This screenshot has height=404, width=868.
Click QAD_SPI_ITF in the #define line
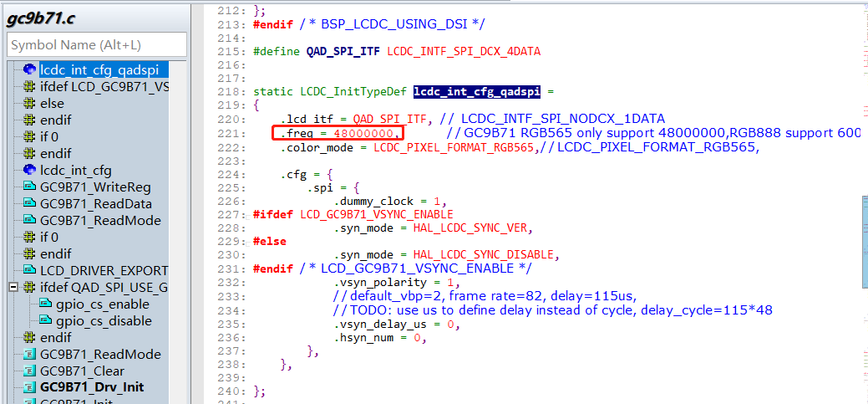[x=343, y=52]
